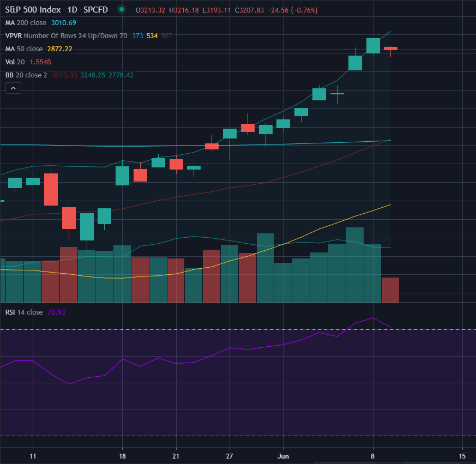Click the volume value 1.554B
476x464 pixels.
(40, 62)
